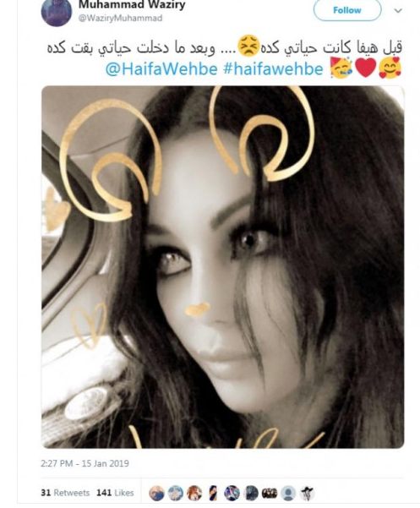Viewport: 420px width, 508px height.
Task: Open the @HaifaWehbe mention
Action: coord(161,69)
